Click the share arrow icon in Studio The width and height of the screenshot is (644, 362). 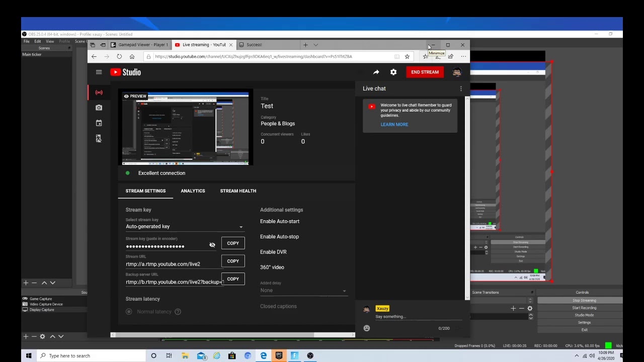[x=376, y=72]
